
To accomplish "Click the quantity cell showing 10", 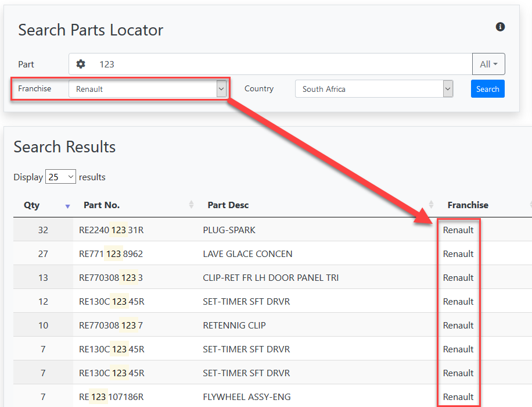I will 43,325.
